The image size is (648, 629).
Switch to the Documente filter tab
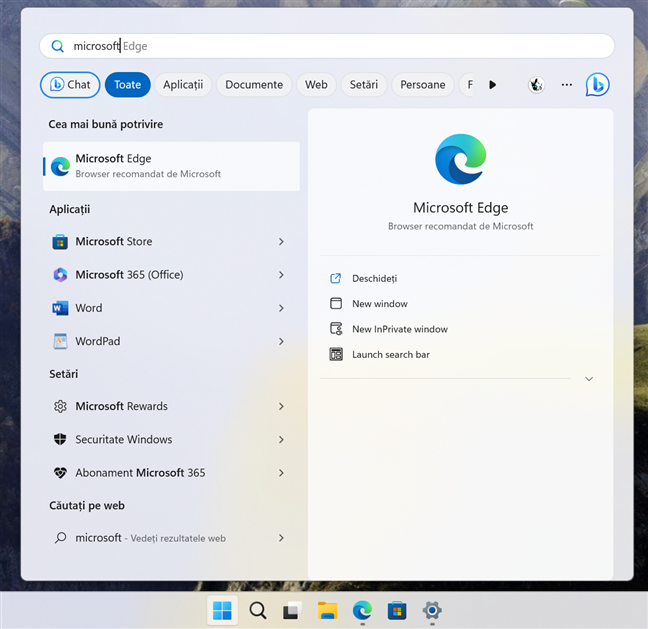(254, 85)
